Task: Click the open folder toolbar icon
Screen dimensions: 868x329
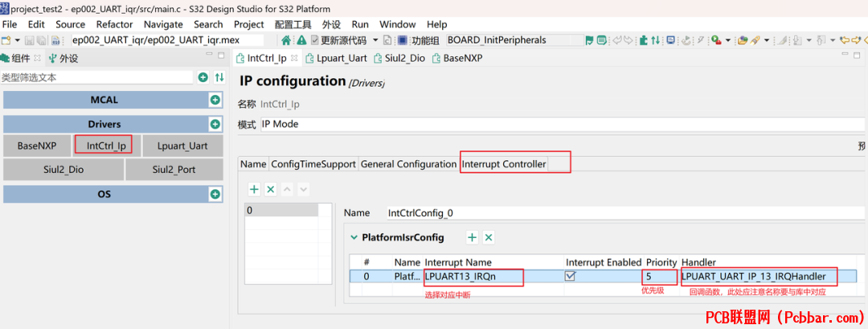Action: pos(743,40)
